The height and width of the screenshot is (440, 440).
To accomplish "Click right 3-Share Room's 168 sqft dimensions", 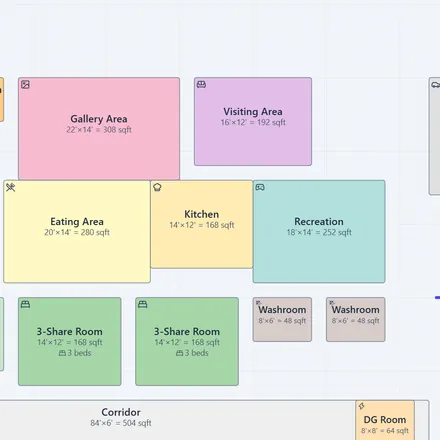I will pos(187,342).
